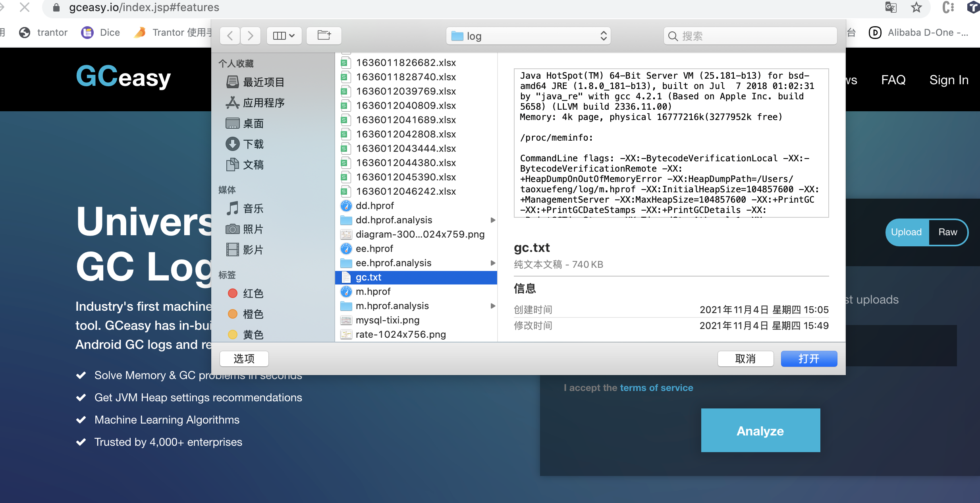Open the FAQ page
Viewport: 980px width, 503px height.
pyautogui.click(x=893, y=80)
